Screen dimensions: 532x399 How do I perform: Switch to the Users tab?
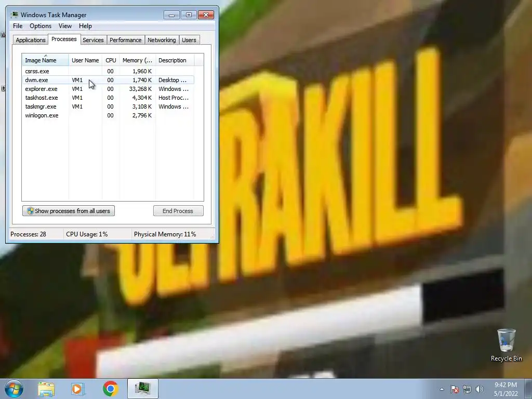[189, 40]
